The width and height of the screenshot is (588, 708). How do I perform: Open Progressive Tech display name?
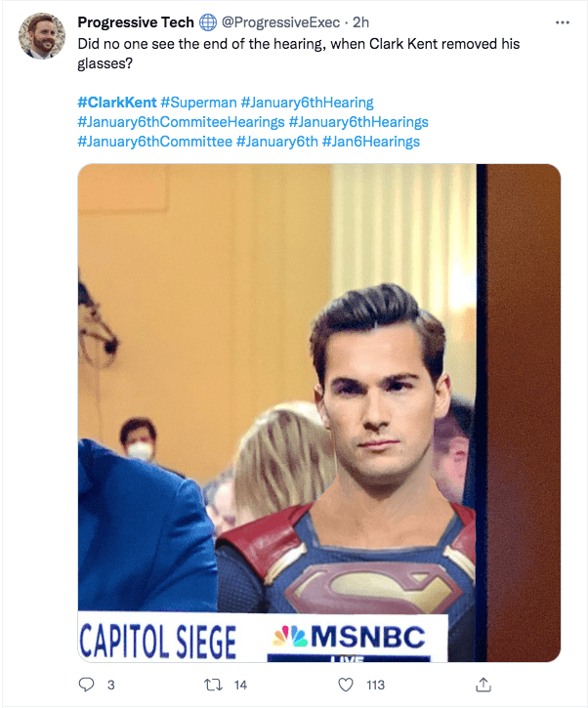tap(136, 22)
